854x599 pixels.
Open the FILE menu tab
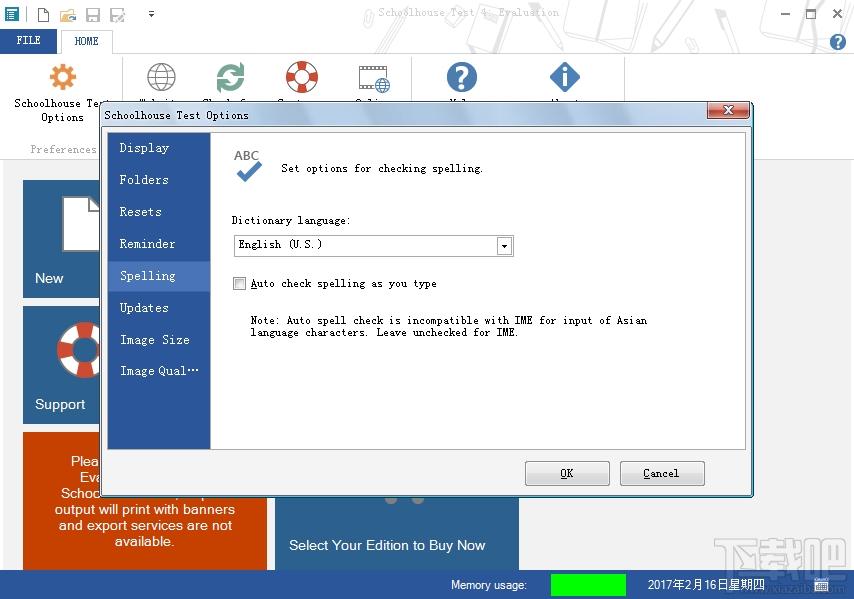28,41
